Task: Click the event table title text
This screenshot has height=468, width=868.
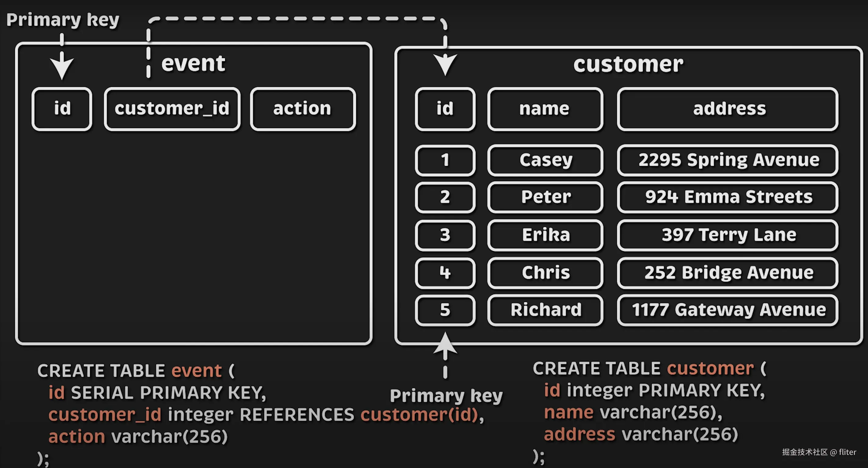Action: (193, 63)
